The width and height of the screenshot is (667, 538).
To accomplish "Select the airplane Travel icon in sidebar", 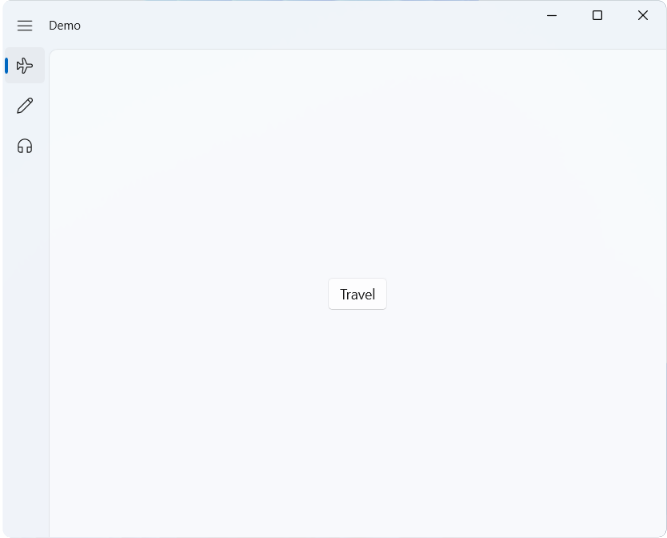I will pyautogui.click(x=25, y=66).
